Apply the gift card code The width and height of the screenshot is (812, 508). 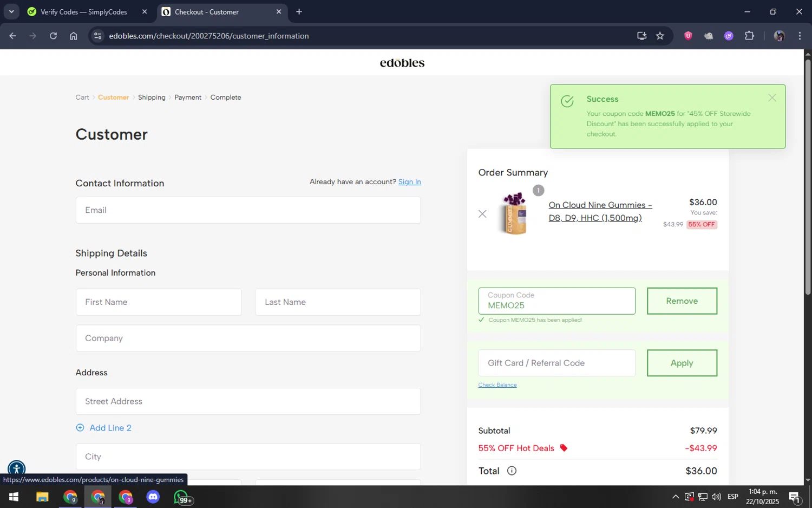coord(682,363)
